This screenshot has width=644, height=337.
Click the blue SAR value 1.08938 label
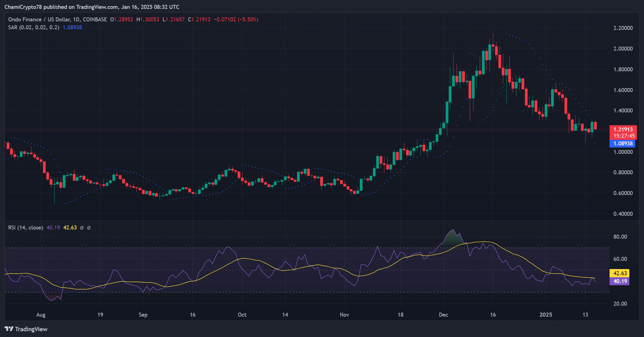tap(623, 144)
